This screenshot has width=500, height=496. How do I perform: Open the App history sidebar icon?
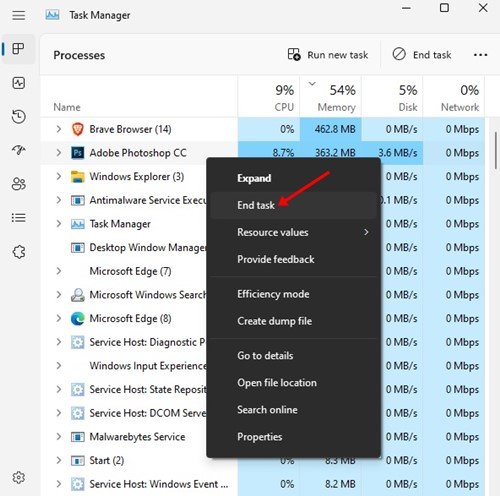18,117
